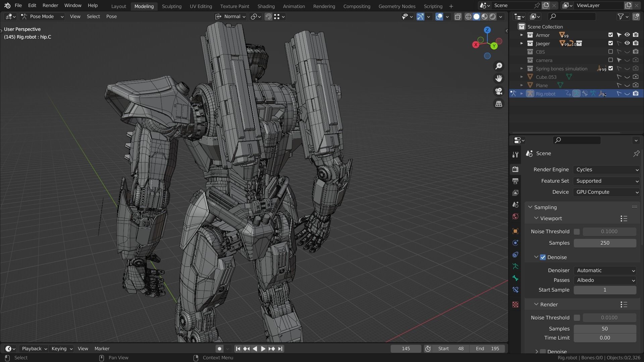Open the Render menu
Screen dimensions: 644x362
tap(50, 6)
